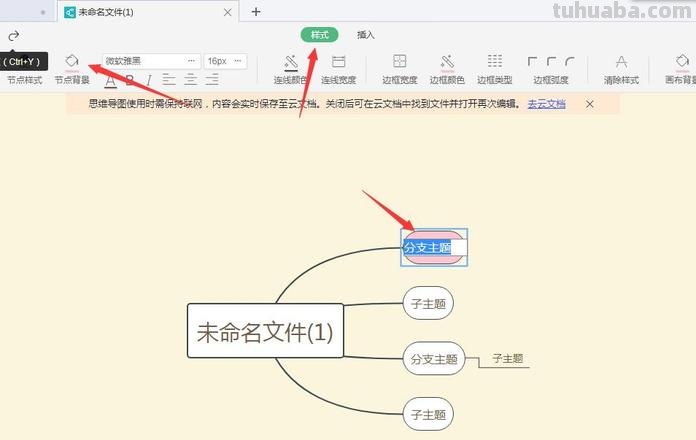Click the redo arrow icon
The height and width of the screenshot is (440, 696).
[14, 35]
